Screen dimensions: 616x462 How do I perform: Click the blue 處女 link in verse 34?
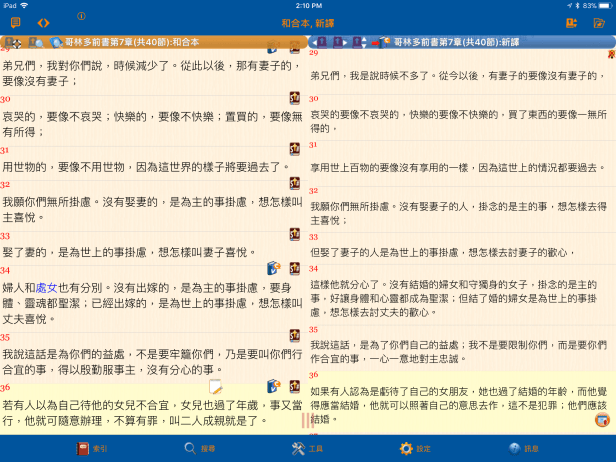[x=46, y=286]
